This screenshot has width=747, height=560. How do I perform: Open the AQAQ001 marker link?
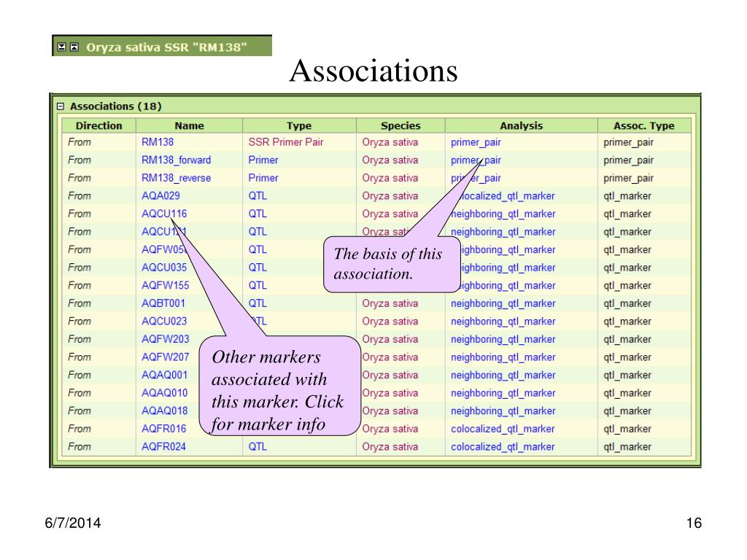pos(164,376)
